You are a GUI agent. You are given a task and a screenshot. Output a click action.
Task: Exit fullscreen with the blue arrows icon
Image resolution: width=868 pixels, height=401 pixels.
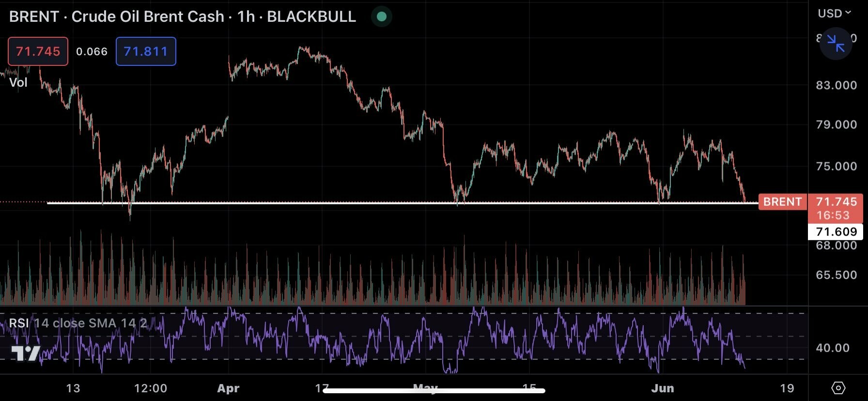tap(836, 44)
